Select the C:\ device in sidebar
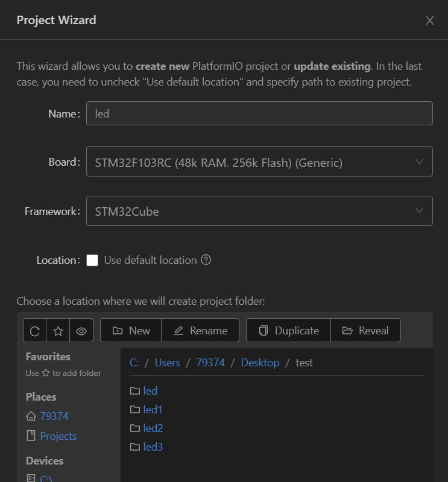Viewport: 448px width, 482px height. click(45, 478)
